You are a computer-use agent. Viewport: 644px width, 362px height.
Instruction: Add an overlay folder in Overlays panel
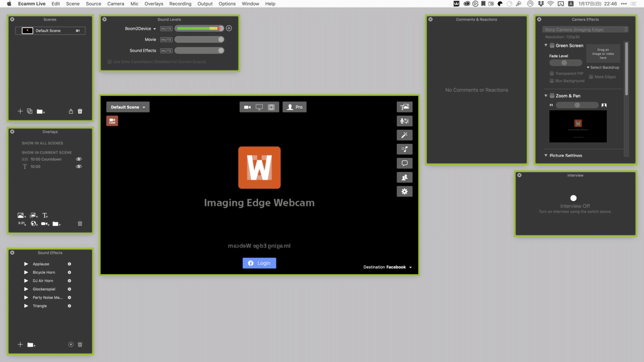coord(56,224)
